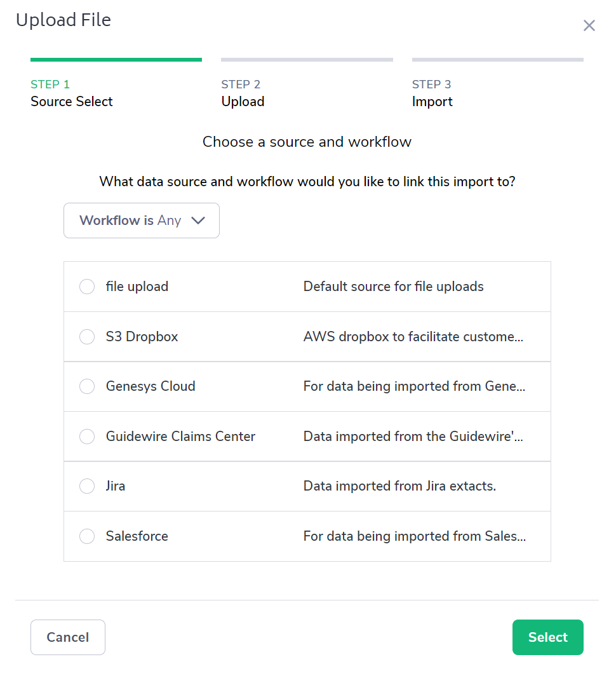Pick the Genesys Cloud radio button
This screenshot has height=678, width=616.
(87, 386)
